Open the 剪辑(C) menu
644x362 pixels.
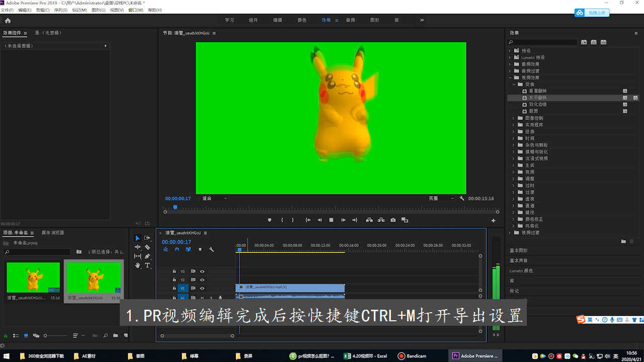43,10
